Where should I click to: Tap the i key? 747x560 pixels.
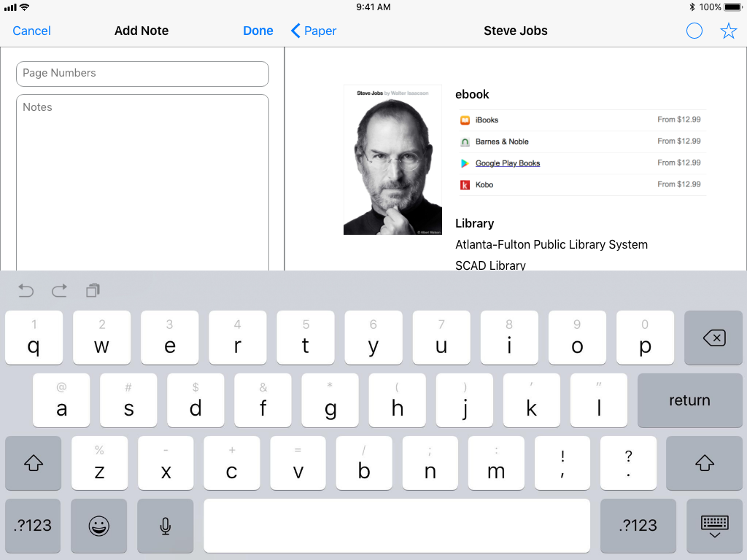pos(509,338)
